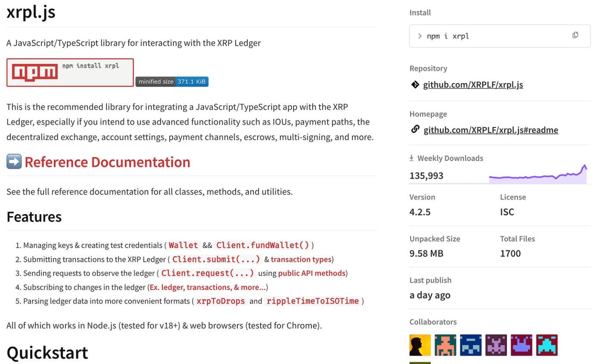Click the Install label
The height and width of the screenshot is (364, 603).
tap(420, 12)
